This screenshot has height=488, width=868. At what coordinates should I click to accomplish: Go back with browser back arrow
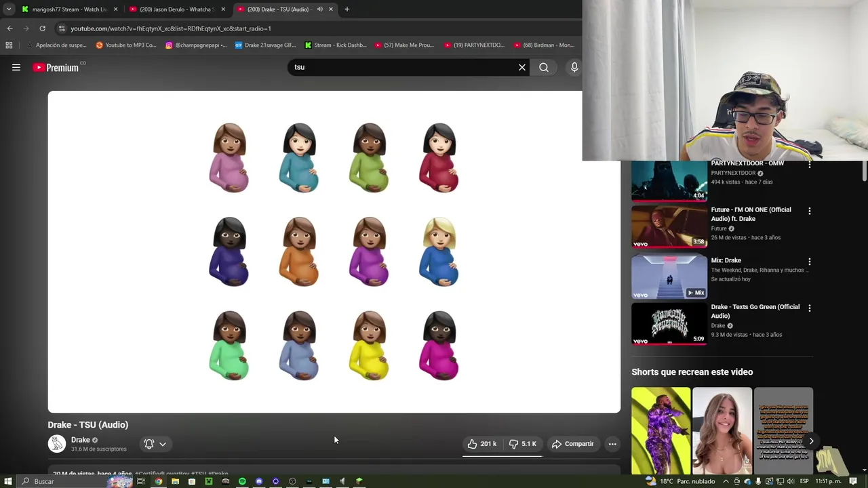[9, 28]
